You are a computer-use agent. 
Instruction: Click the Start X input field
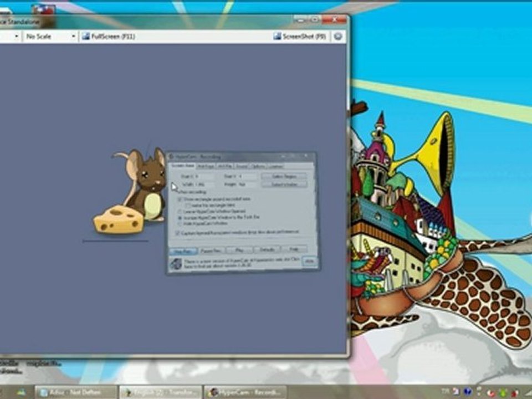pyautogui.click(x=204, y=176)
